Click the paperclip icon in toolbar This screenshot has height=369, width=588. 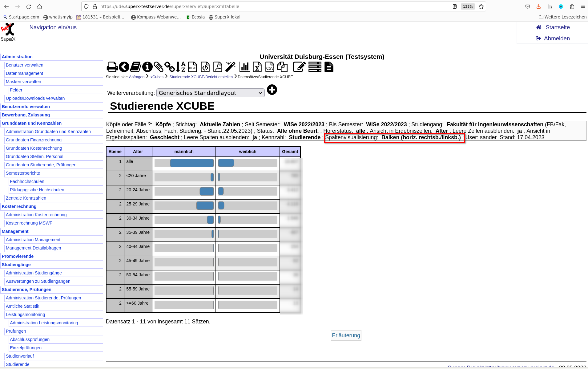[x=158, y=67]
